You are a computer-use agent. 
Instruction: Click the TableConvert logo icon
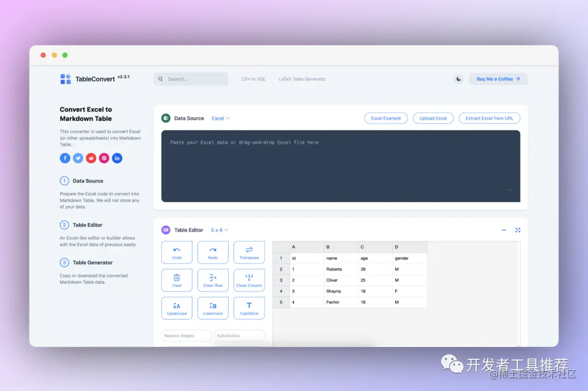click(x=65, y=79)
